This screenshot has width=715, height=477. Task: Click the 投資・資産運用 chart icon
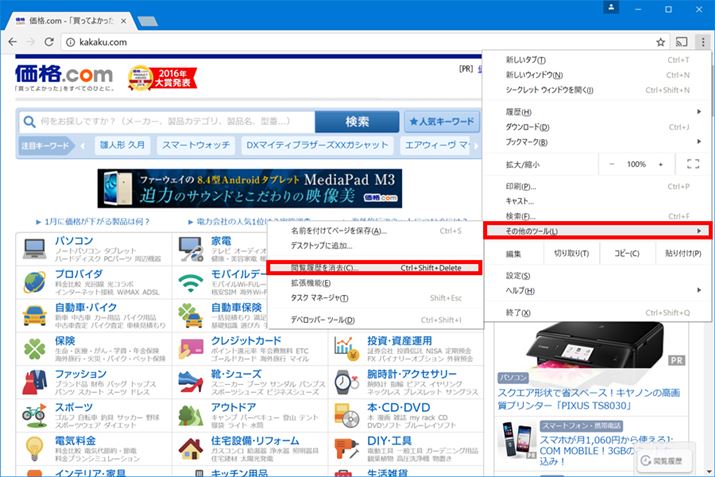347,349
